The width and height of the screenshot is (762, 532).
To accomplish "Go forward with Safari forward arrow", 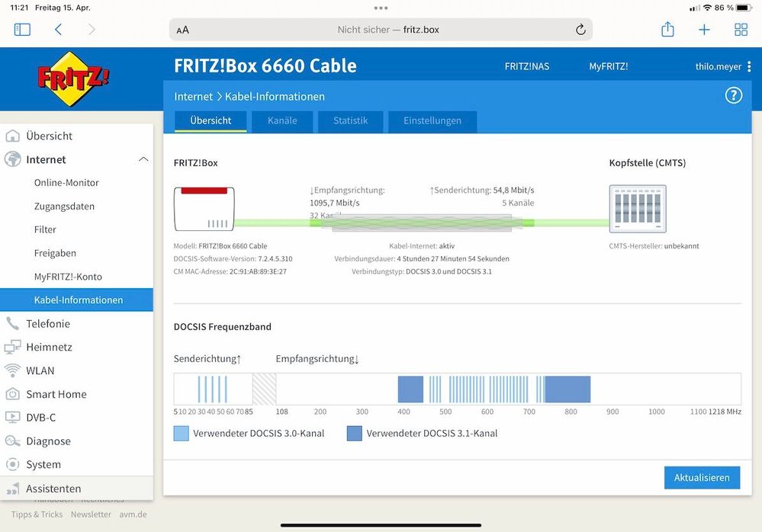I will (92, 30).
